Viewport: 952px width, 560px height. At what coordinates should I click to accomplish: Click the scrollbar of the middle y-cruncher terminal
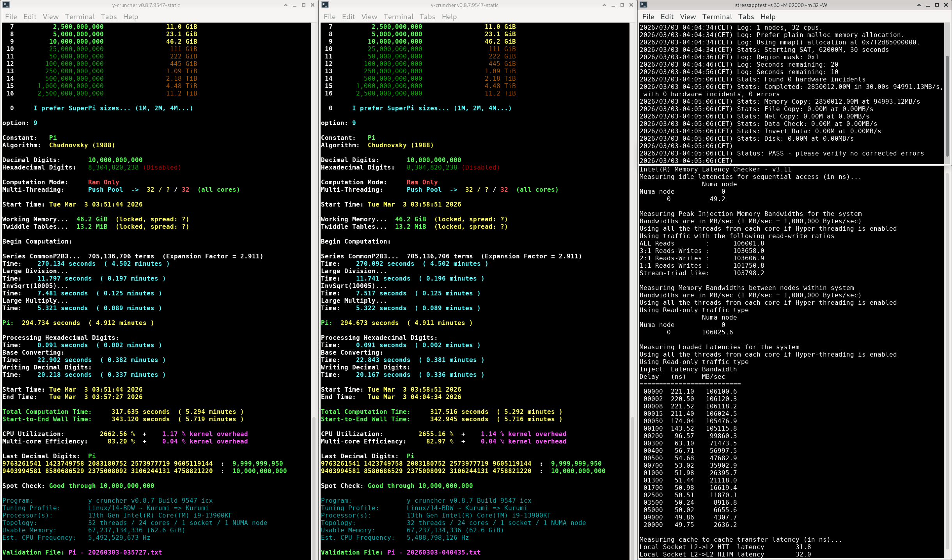coord(632,487)
